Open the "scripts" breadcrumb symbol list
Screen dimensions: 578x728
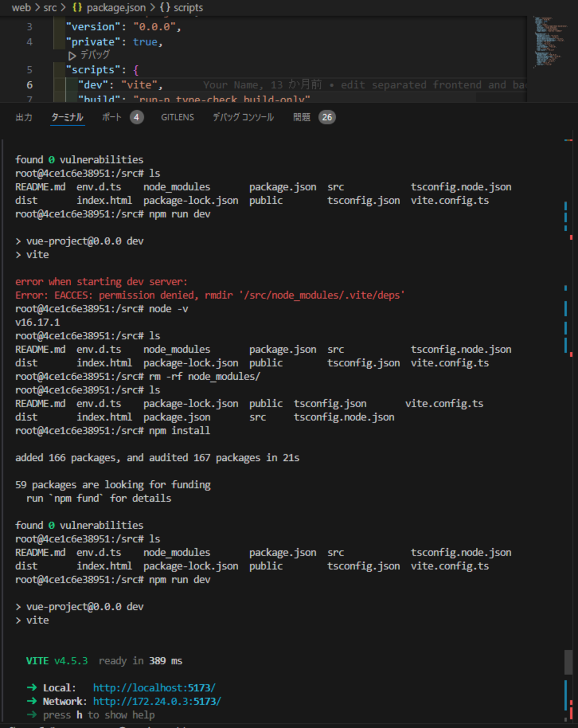[188, 8]
